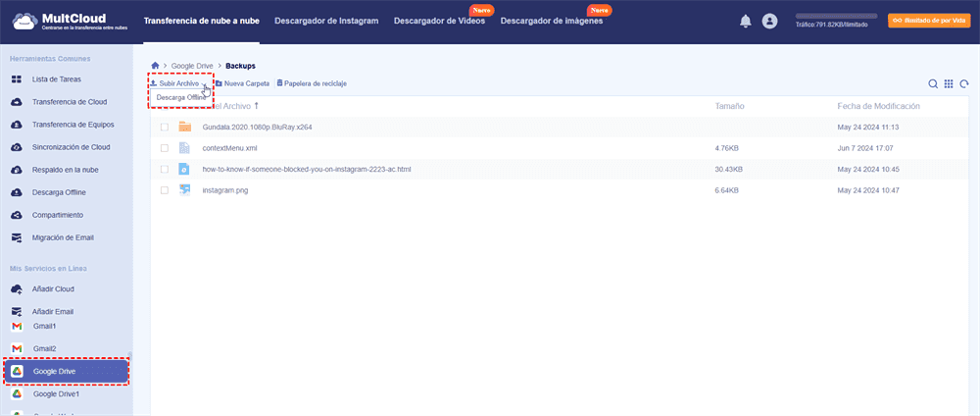
Task: Click the Añadir Cloud icon
Action: tap(18, 289)
